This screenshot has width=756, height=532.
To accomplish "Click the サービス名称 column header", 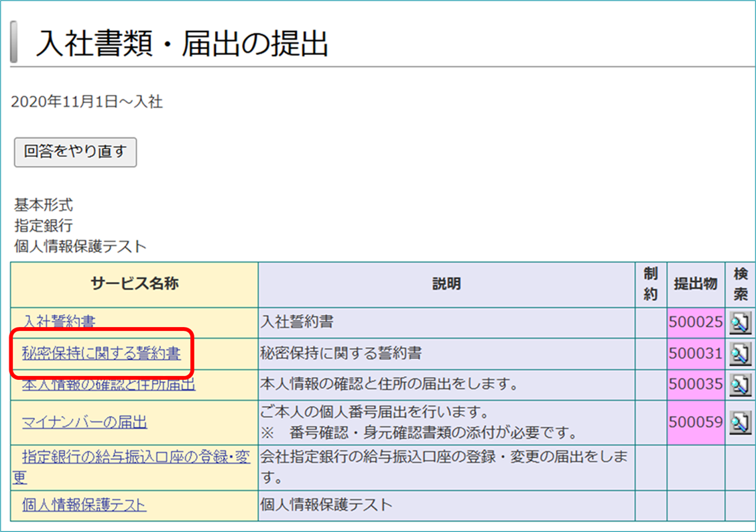I will [x=134, y=284].
